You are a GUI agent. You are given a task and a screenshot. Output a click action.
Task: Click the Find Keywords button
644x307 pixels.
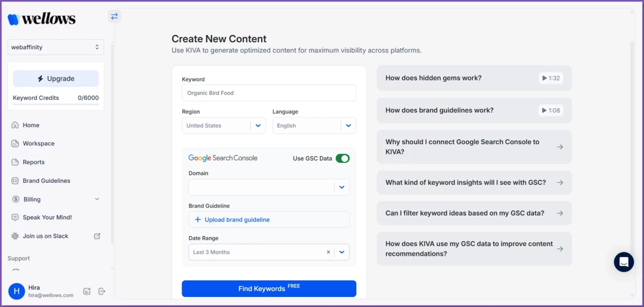[269, 288]
